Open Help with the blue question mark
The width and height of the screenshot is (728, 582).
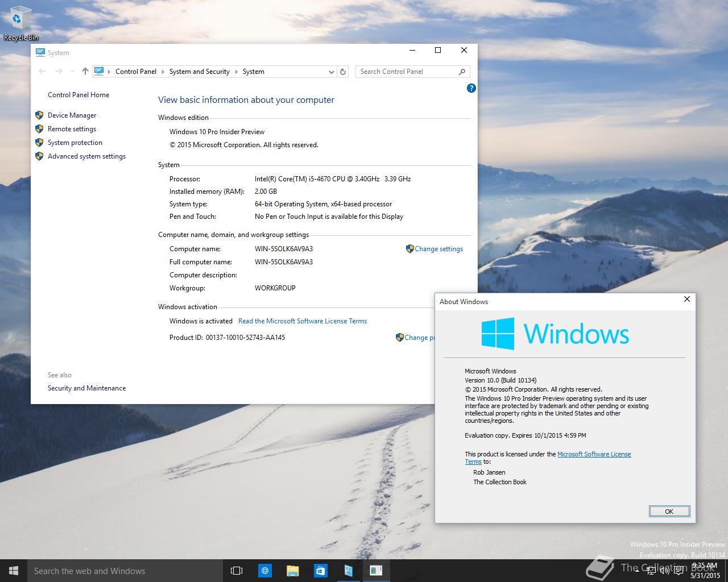[x=471, y=88]
